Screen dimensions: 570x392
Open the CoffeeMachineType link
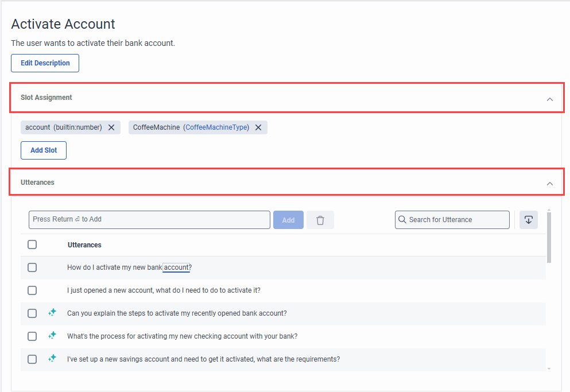click(217, 127)
